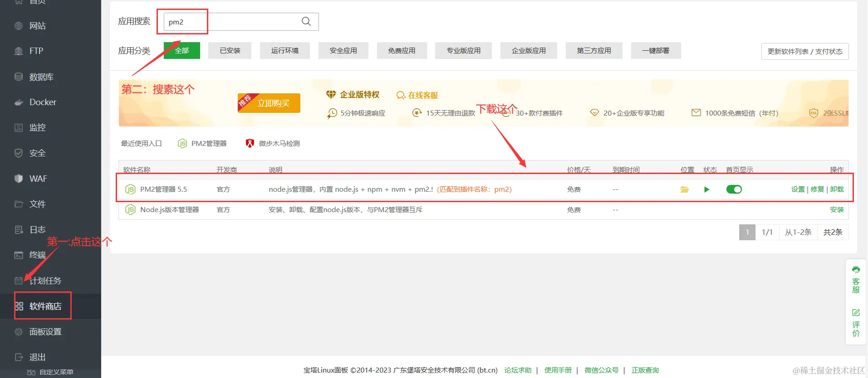Click PM2管理器 修复 link

pyautogui.click(x=817, y=189)
